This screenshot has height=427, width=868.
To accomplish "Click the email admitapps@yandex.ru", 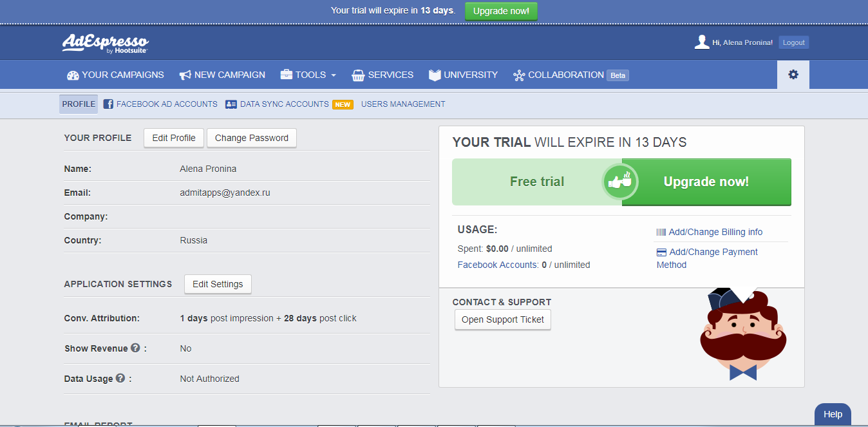I will tap(225, 193).
